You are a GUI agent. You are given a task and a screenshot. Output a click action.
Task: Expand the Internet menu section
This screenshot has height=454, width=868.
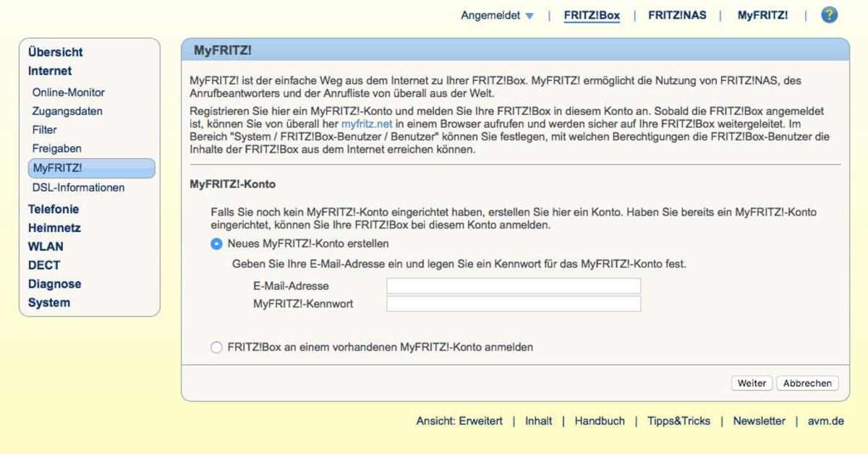51,71
